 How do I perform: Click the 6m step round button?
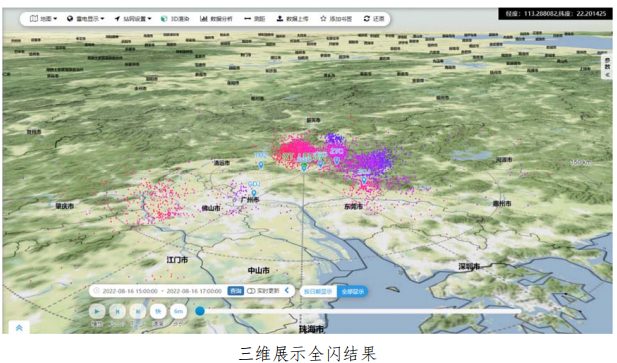(178, 311)
